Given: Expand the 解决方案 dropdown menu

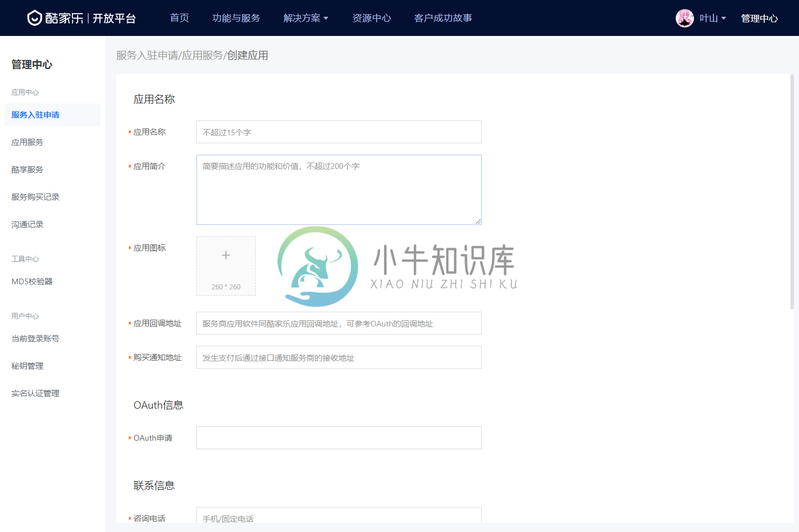Looking at the screenshot, I should pyautogui.click(x=306, y=18).
